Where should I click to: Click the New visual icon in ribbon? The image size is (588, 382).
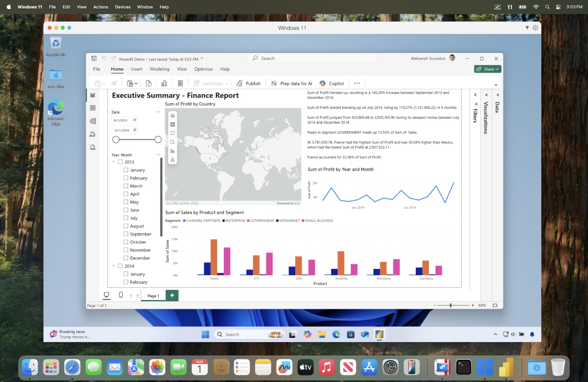click(164, 83)
